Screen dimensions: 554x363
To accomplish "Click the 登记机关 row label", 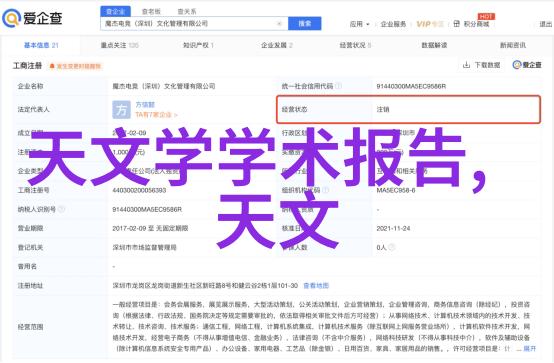I will [30, 247].
